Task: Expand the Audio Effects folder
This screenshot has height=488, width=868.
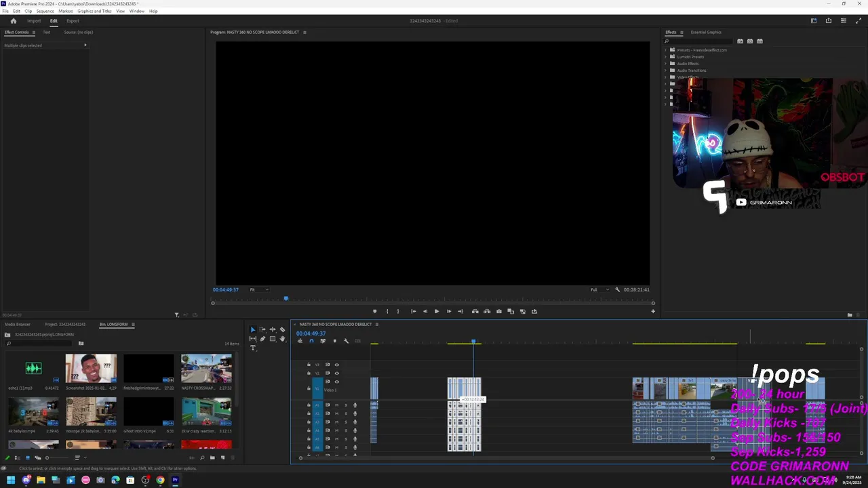Action: [x=665, y=64]
